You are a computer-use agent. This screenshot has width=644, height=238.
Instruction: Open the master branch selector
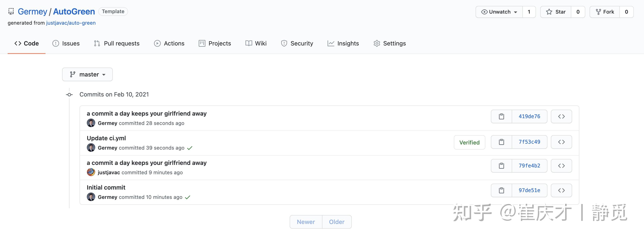tap(87, 74)
